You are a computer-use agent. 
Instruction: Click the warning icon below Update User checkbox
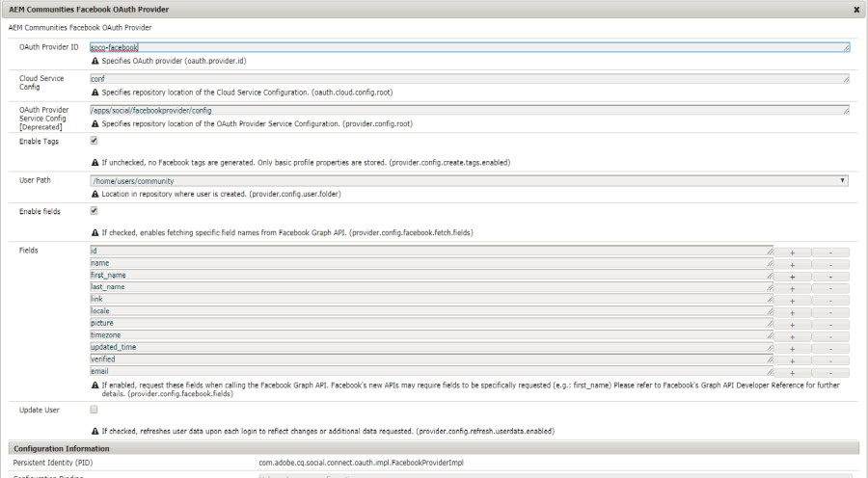point(95,431)
